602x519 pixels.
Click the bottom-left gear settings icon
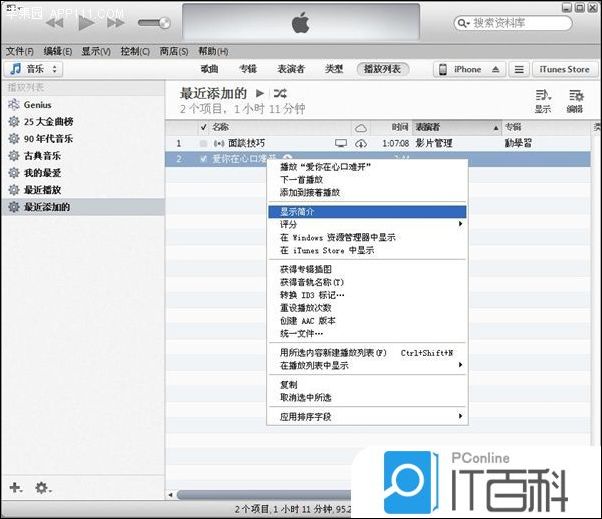pos(43,488)
